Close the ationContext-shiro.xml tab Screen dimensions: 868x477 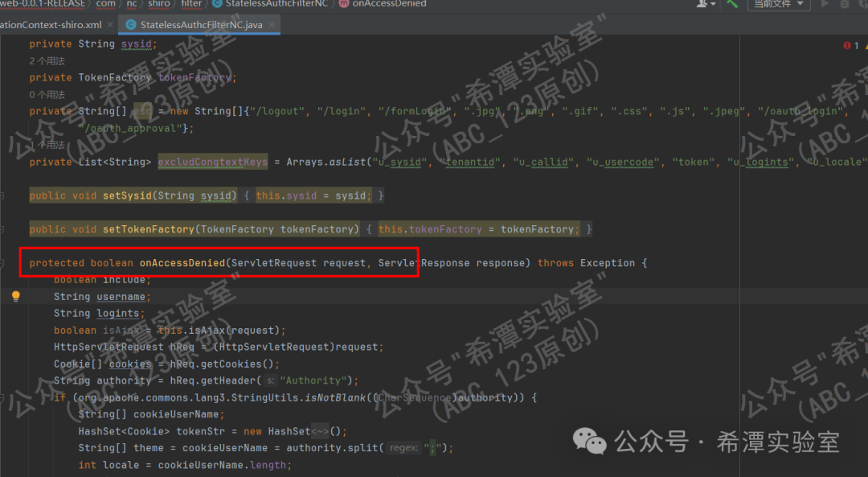(x=110, y=25)
